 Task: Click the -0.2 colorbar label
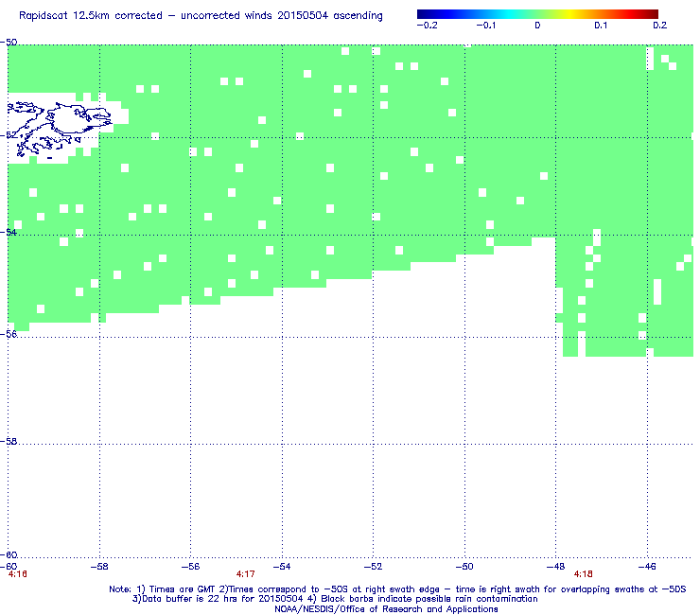pos(427,26)
